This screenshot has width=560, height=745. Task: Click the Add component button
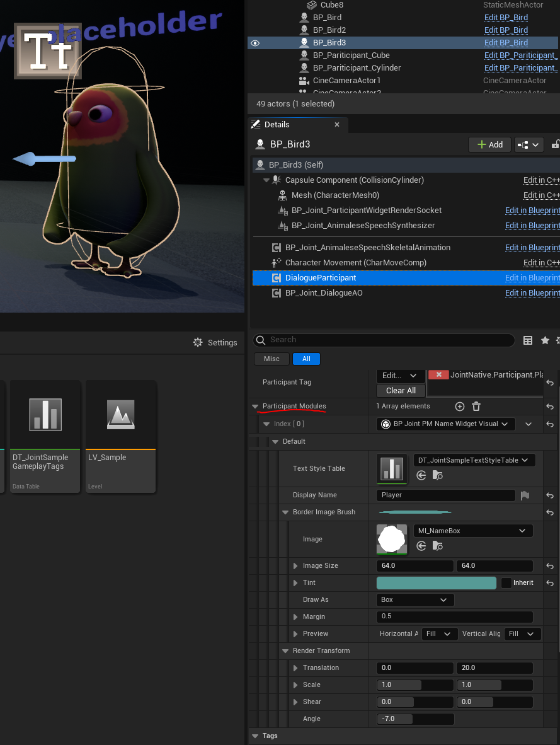pos(489,144)
